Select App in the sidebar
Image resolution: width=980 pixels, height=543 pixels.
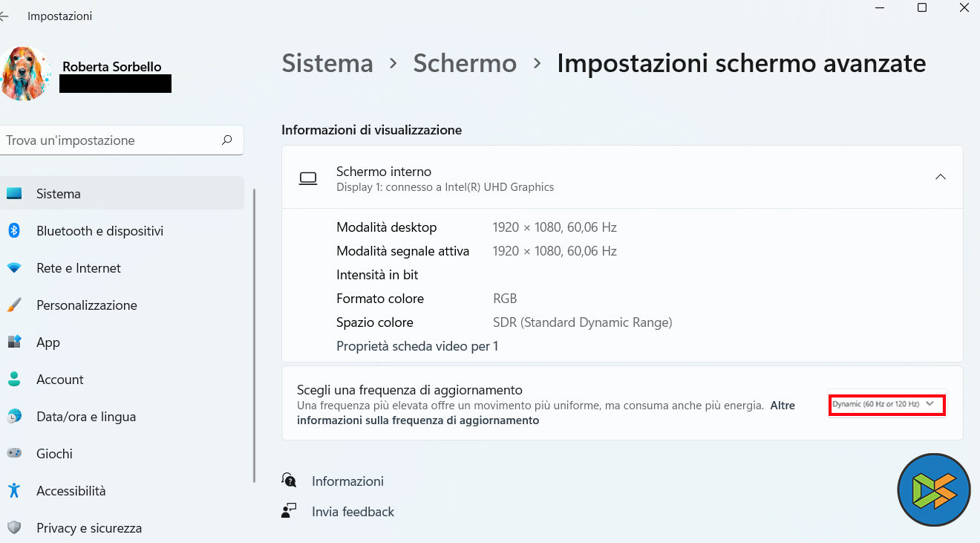click(x=48, y=342)
